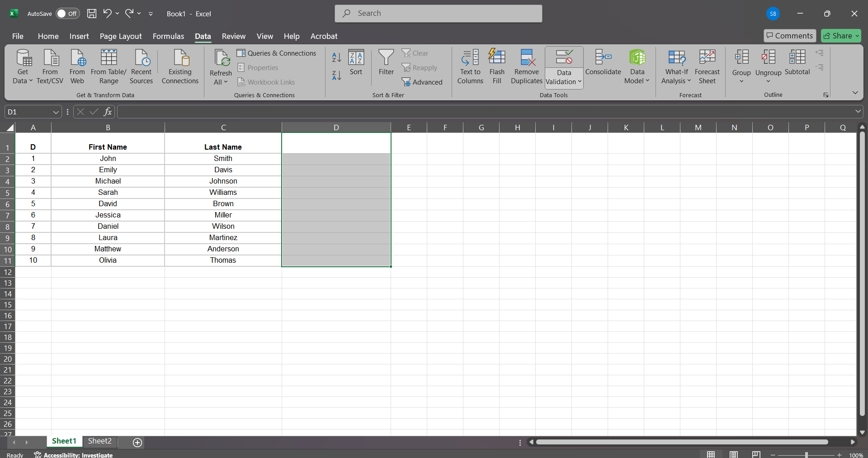Viewport: 868px width, 458px height.
Task: Toggle the AutoSave switch
Action: 67,14
